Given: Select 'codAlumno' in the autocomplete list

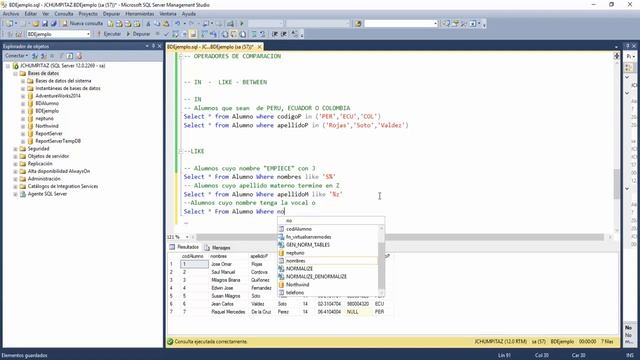Looking at the screenshot, I should (328, 229).
